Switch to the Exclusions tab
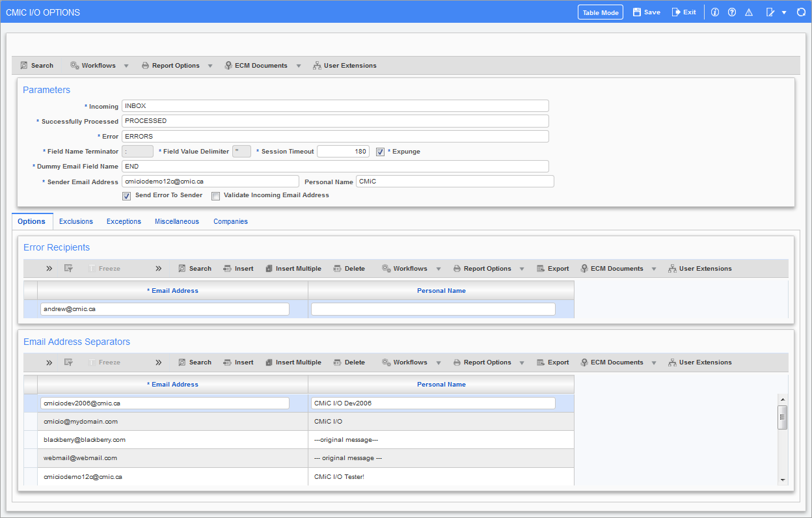This screenshot has height=518, width=812. point(76,221)
